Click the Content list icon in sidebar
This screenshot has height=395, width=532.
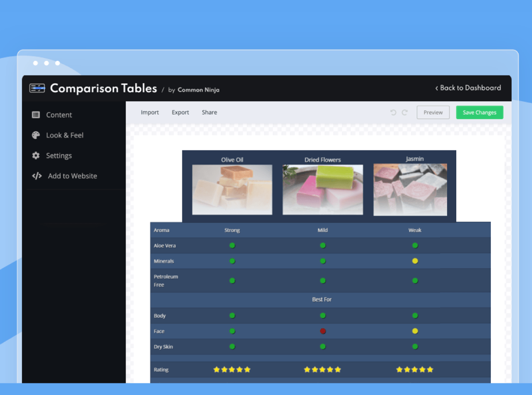tap(36, 115)
